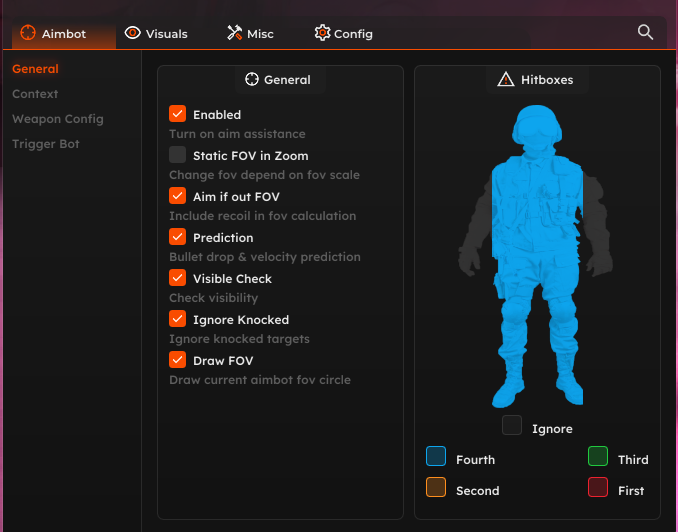Pick the blue Fourth color swatch
This screenshot has height=532, width=678.
[436, 457]
